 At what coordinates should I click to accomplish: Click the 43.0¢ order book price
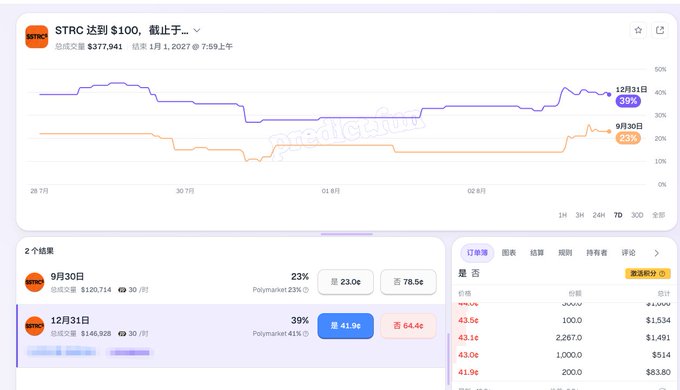(468, 355)
